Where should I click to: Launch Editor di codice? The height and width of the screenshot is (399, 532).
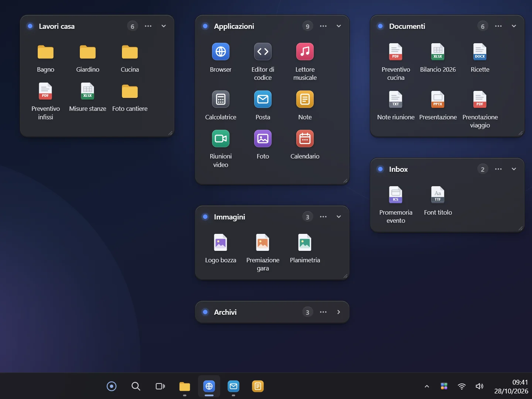tap(263, 52)
